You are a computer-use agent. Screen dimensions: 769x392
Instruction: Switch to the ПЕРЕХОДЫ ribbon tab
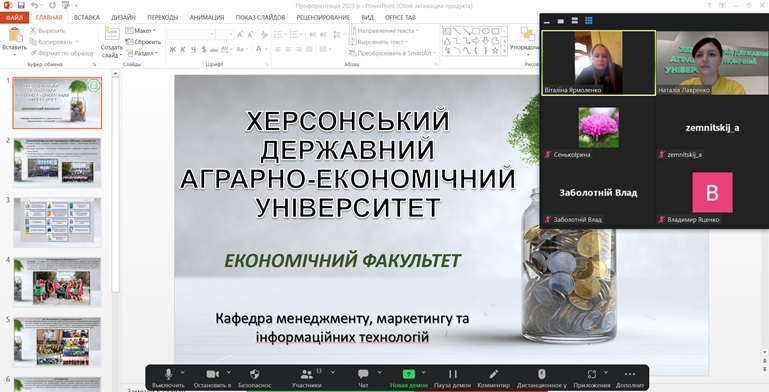click(163, 18)
